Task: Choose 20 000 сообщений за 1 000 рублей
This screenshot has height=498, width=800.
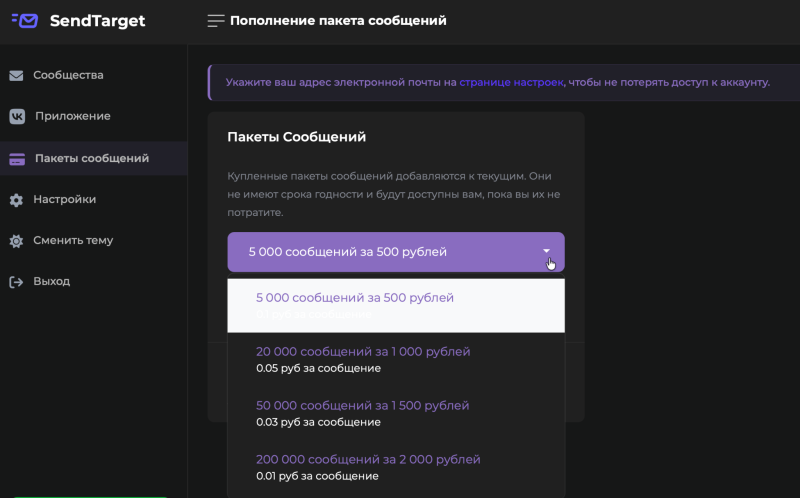Action: coord(396,359)
